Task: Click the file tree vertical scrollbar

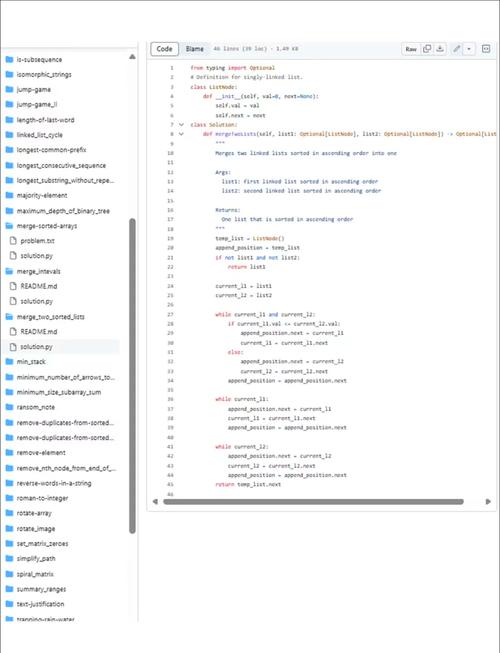Action: [x=132, y=376]
